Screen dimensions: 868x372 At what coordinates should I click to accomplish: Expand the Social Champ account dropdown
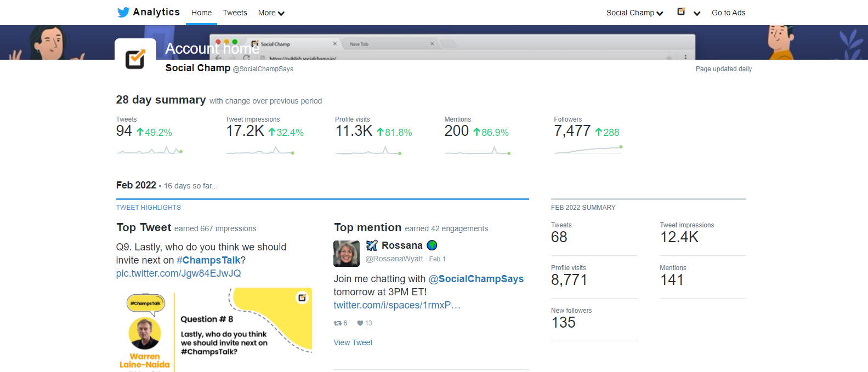(x=635, y=13)
